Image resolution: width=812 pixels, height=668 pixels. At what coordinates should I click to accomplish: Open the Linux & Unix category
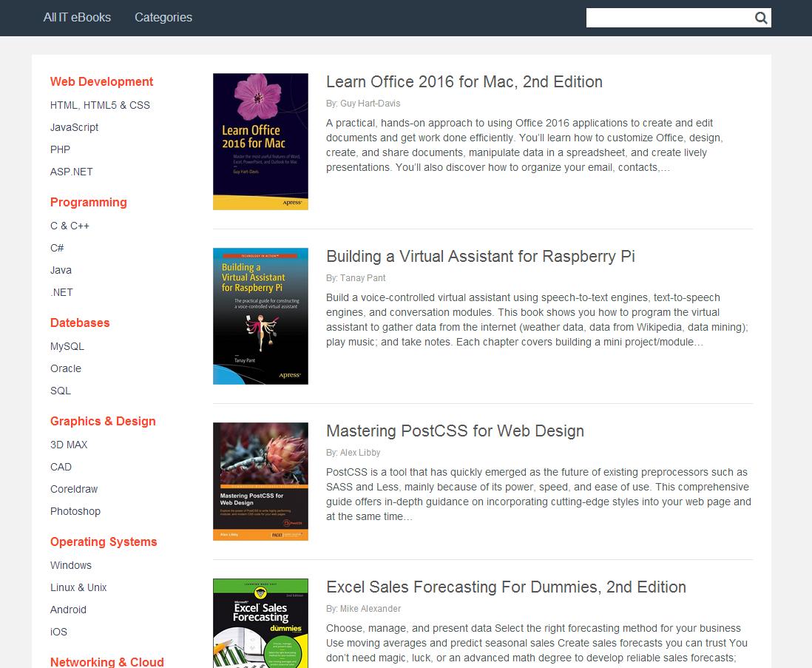click(78, 587)
